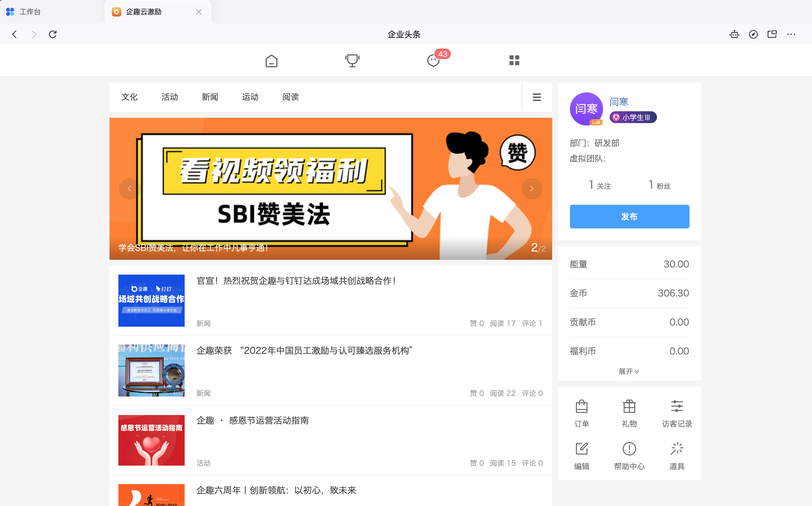The width and height of the screenshot is (812, 506).
Task: Open 礼物 gifts icon
Action: click(x=629, y=413)
